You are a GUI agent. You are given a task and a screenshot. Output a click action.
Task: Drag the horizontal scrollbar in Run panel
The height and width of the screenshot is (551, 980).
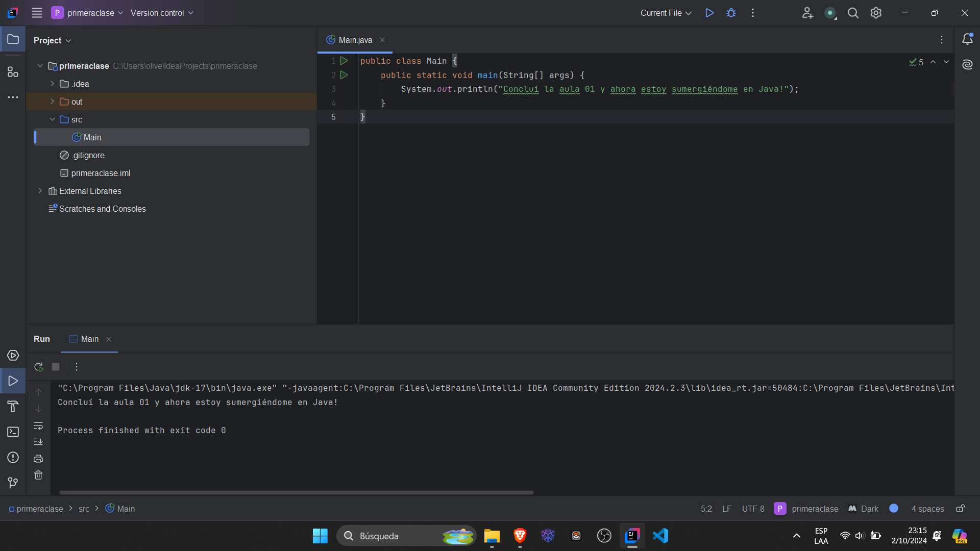295,492
